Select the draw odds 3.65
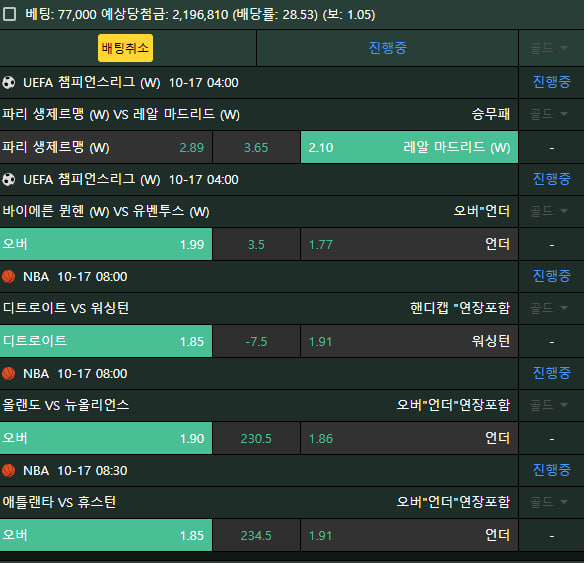This screenshot has width=587, height=563. 256,147
